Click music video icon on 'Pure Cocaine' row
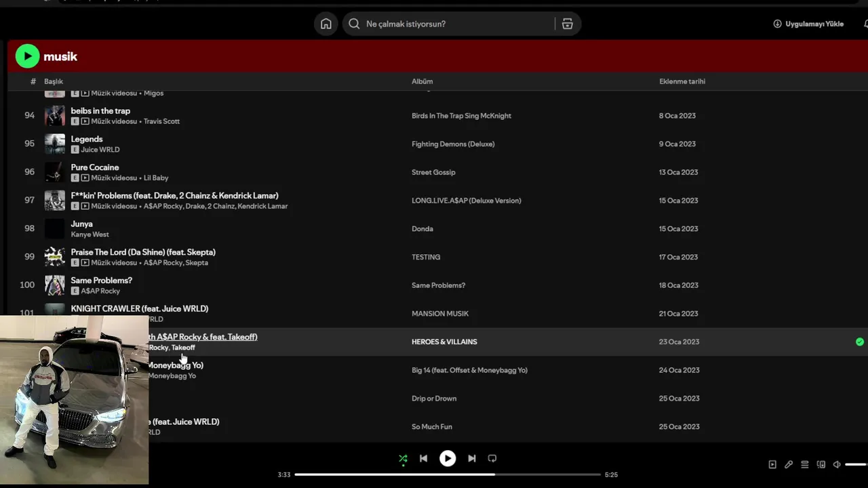 85,178
